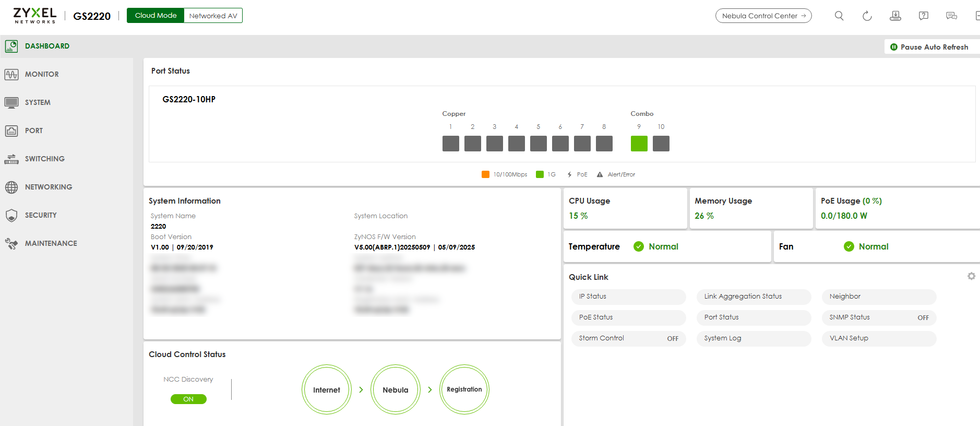Click combo port 10 square

[661, 144]
